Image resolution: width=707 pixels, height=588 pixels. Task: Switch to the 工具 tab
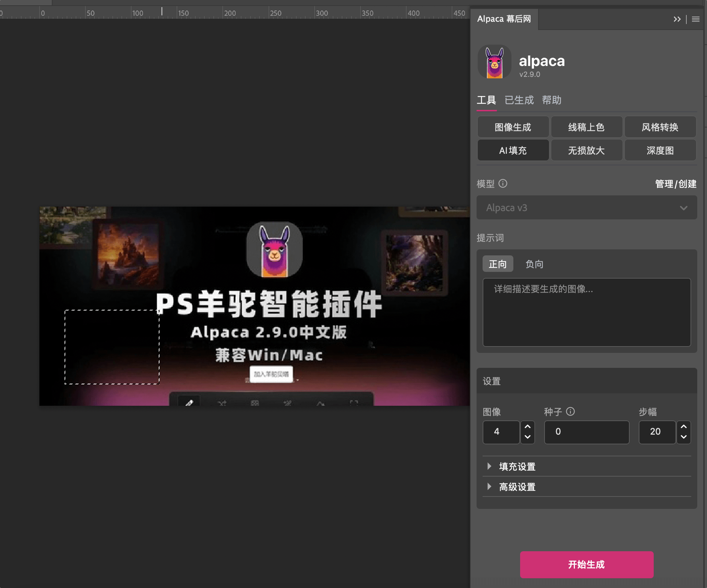tap(486, 100)
